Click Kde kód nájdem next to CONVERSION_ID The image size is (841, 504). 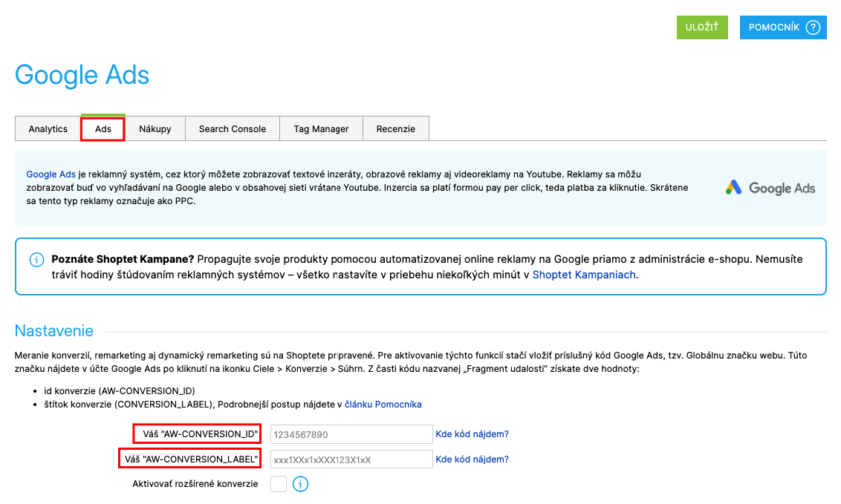[x=472, y=433]
